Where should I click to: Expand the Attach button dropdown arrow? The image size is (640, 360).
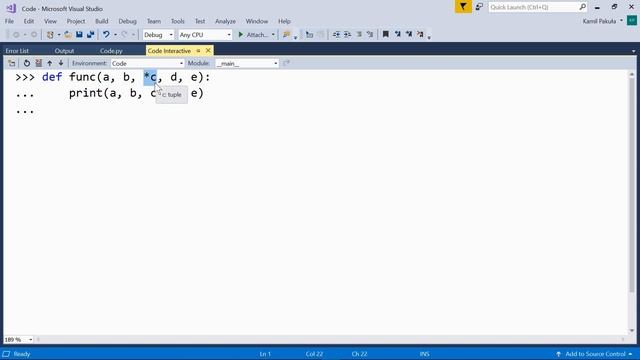click(x=273, y=35)
